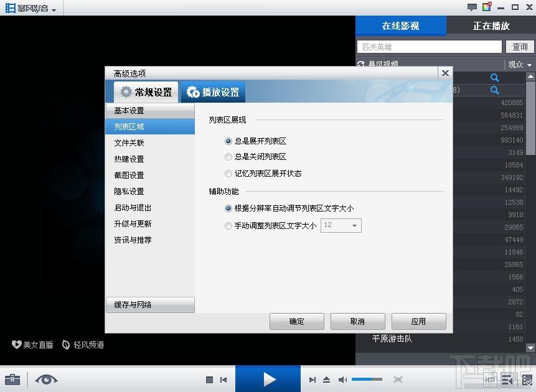
Task: Click the HD quality icon
Action: (490, 379)
